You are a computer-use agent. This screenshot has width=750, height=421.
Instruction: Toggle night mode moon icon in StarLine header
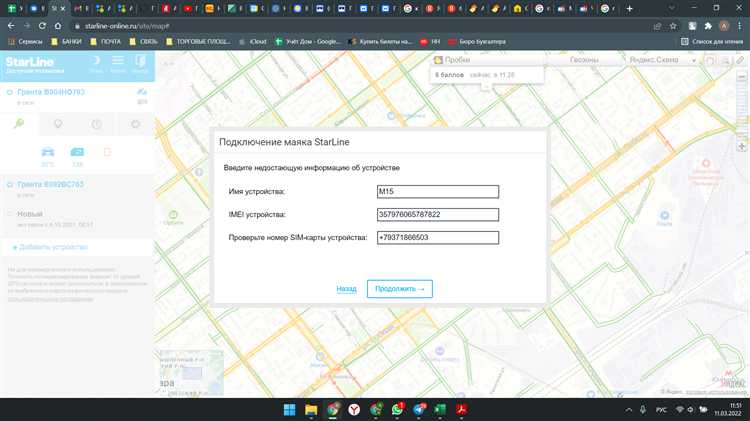coord(96,60)
